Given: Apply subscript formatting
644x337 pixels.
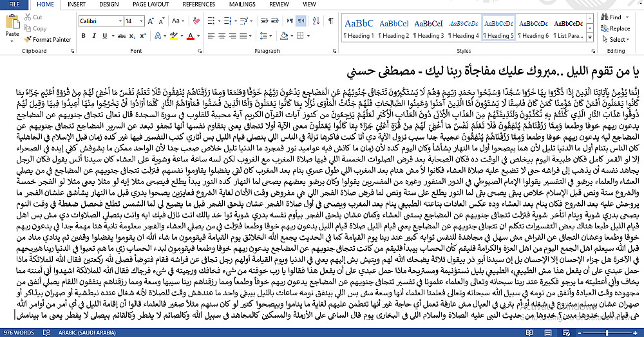Looking at the screenshot, I should point(132,36).
